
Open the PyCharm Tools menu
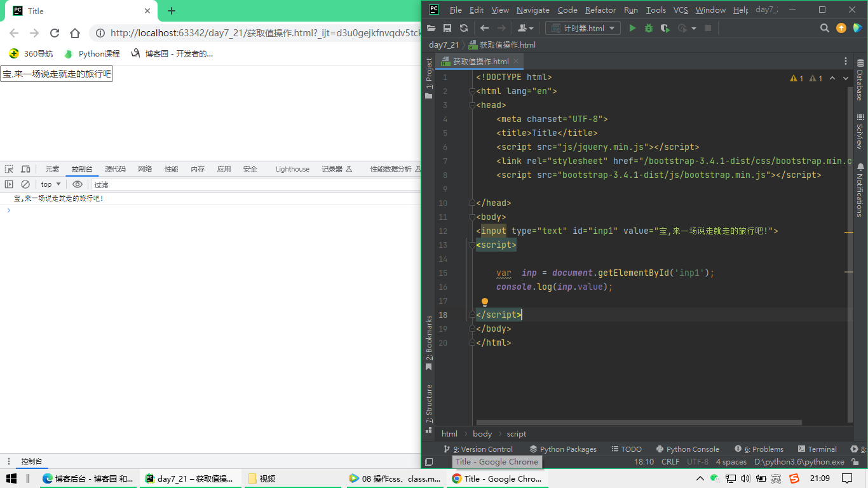(656, 10)
